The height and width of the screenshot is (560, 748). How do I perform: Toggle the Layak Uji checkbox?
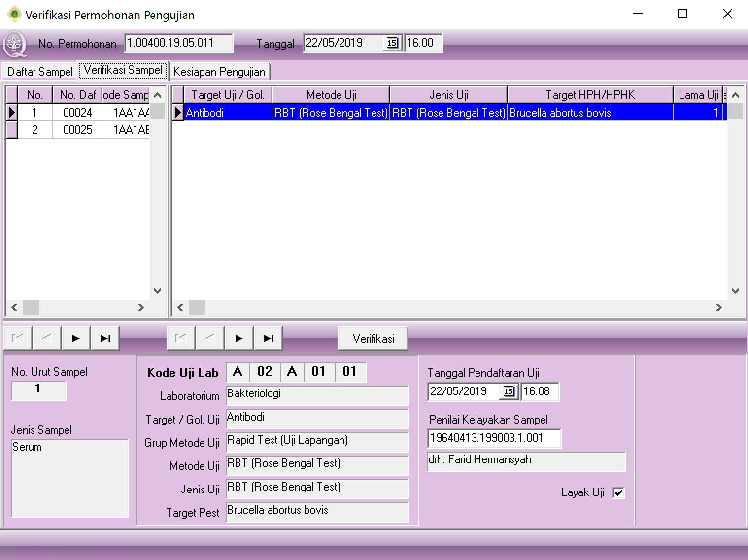click(619, 493)
